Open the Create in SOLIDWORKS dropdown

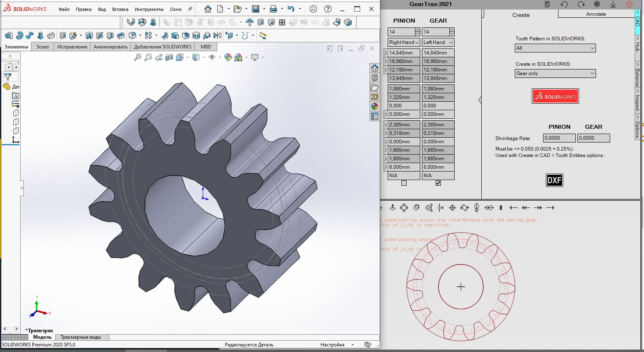[x=555, y=73]
